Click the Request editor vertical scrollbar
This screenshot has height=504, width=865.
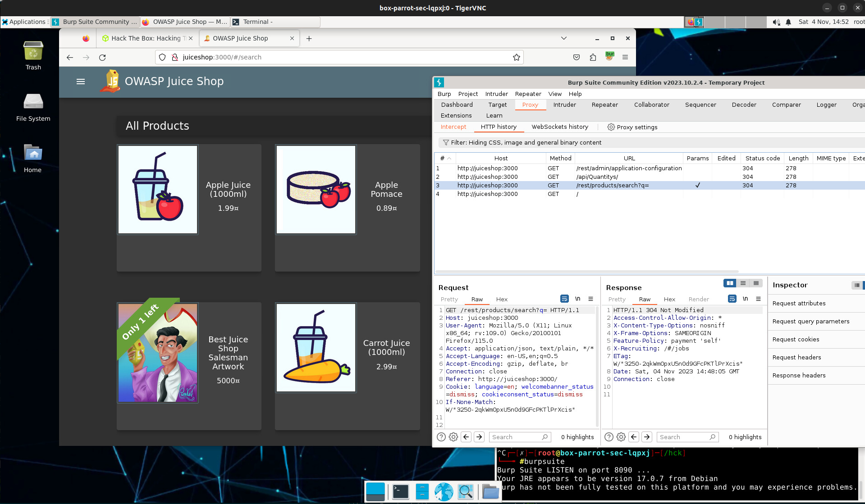pyautogui.click(x=597, y=367)
